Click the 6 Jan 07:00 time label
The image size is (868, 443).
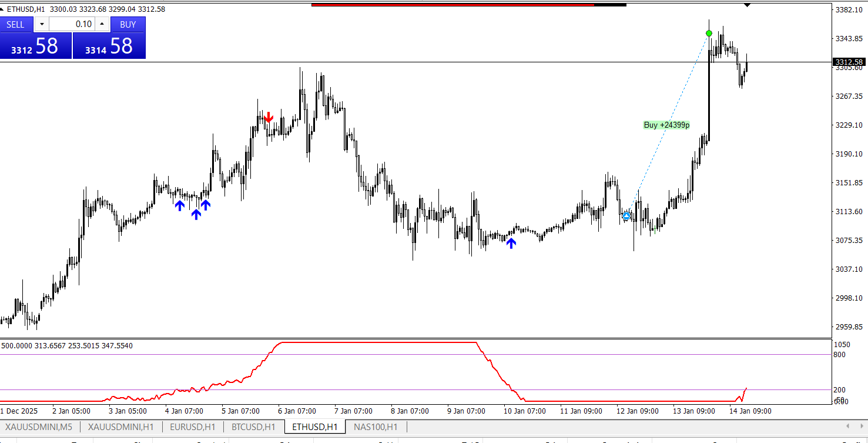pyautogui.click(x=297, y=411)
